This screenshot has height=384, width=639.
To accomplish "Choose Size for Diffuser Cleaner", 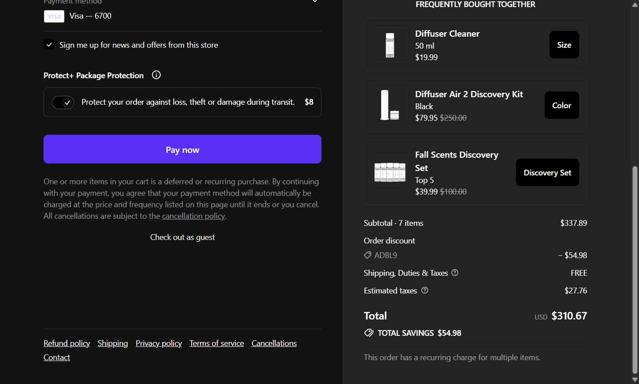I will pos(564,45).
